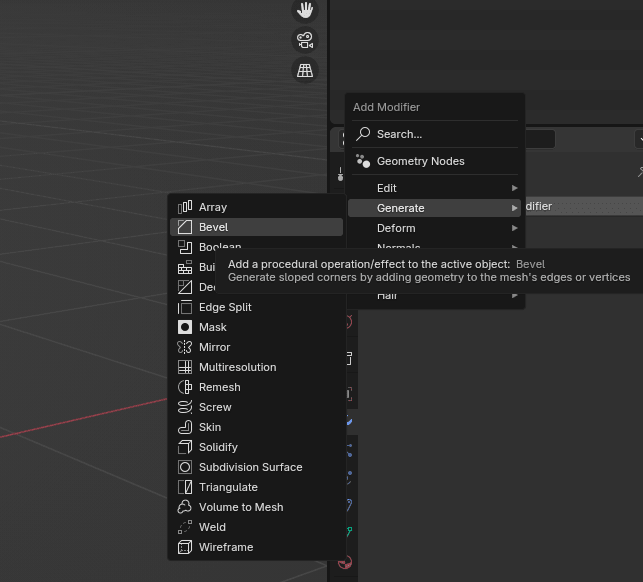Click the Subdivision Surface modifier icon
The height and width of the screenshot is (582, 643).
pos(185,467)
